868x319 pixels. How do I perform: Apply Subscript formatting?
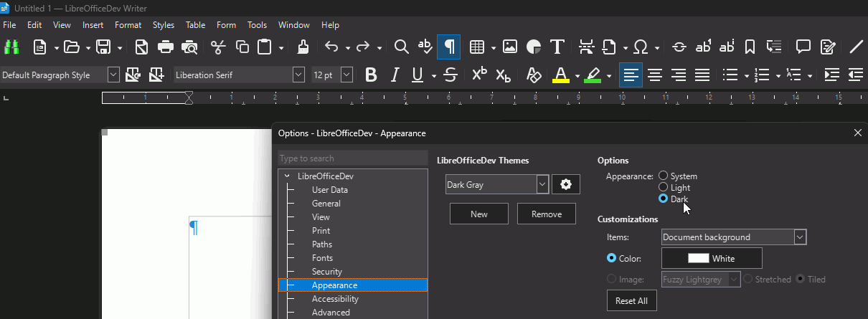[504, 75]
